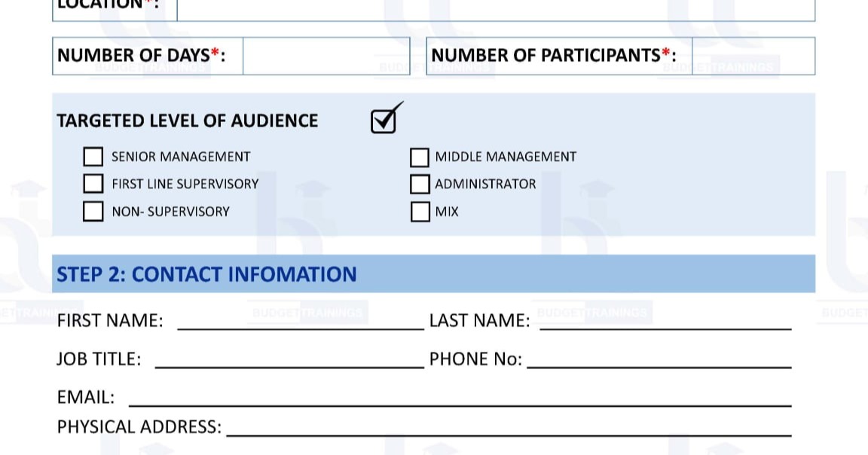Click the Number of Days label
868x455 pixels.
click(141, 55)
